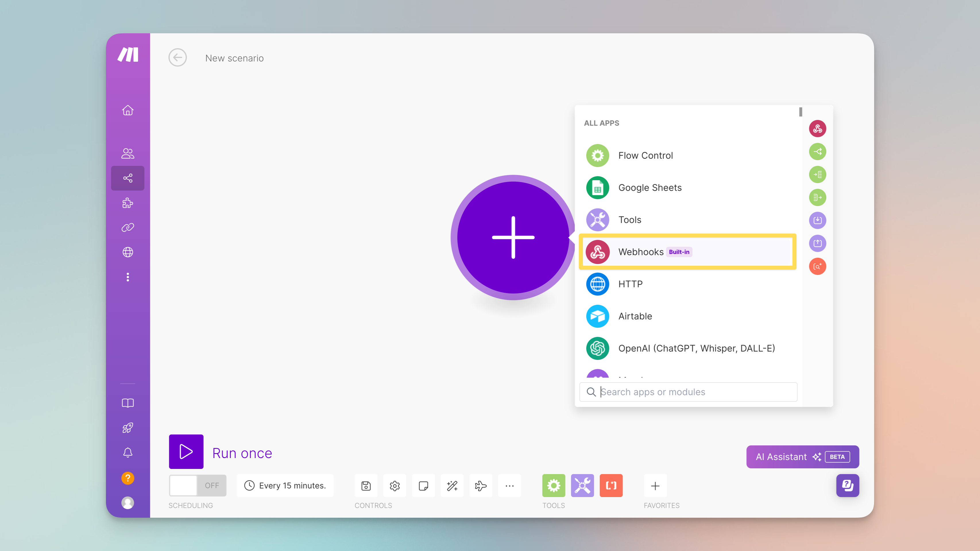Click the Router shortcut icon in side strip
980x551 pixels.
point(817,152)
